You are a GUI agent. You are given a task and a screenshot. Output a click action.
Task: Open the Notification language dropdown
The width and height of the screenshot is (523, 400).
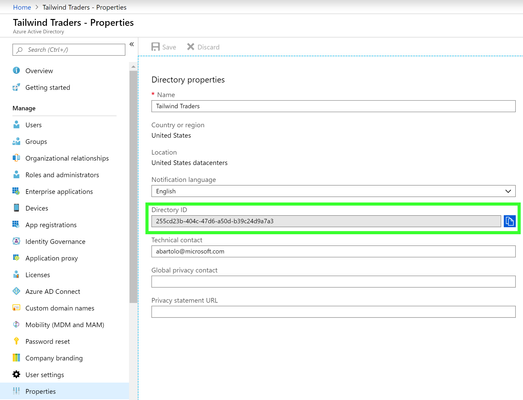(333, 191)
